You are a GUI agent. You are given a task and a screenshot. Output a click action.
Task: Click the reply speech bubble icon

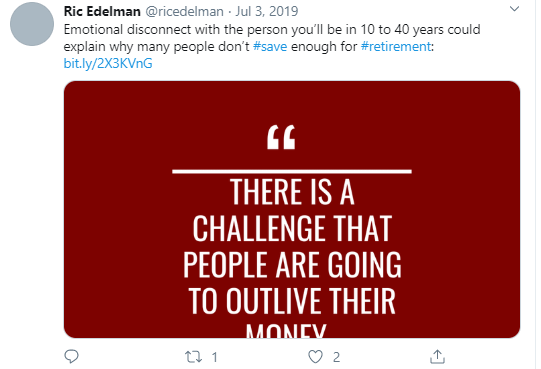71,356
